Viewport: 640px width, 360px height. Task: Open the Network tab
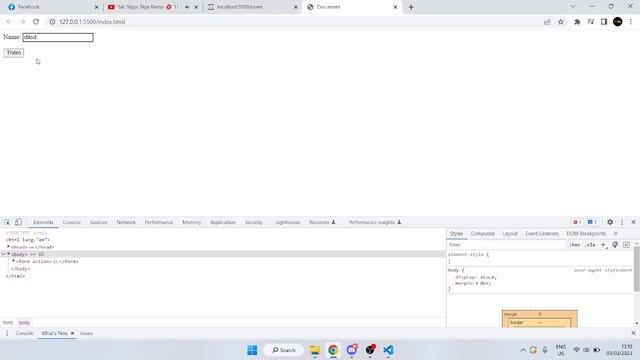(126, 222)
